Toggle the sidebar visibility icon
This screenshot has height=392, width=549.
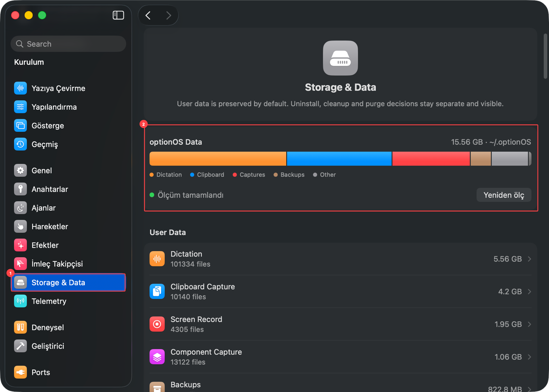(x=118, y=15)
